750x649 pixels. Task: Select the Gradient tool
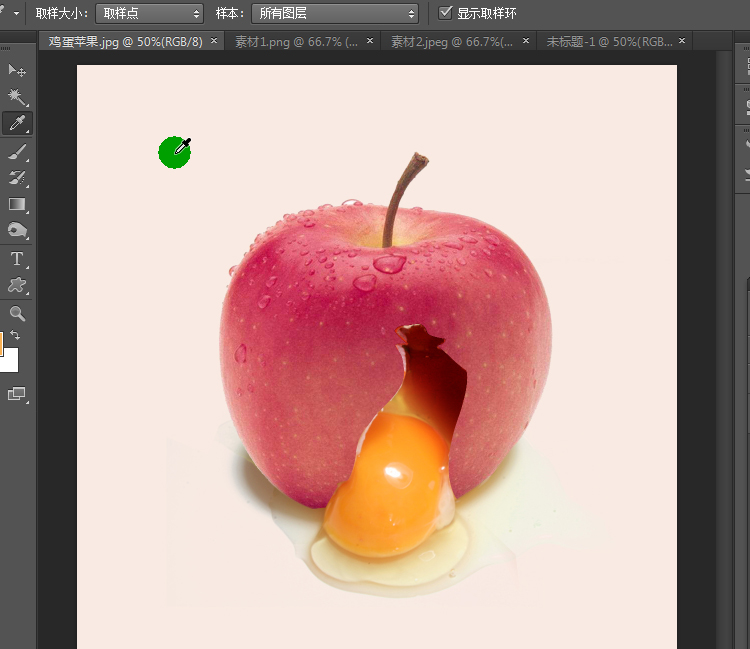pos(17,204)
